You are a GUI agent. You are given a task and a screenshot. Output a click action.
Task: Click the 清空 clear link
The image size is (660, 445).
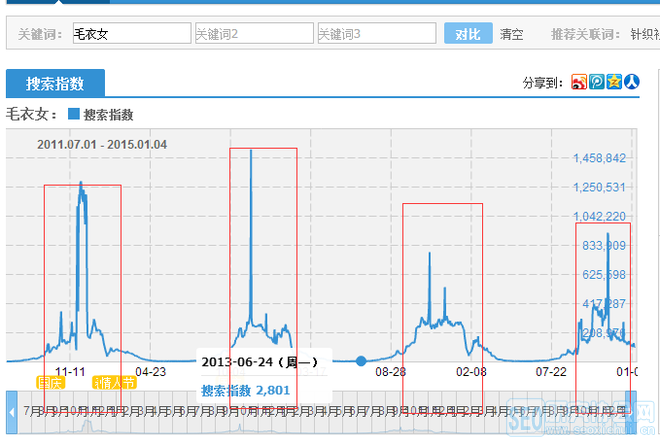[512, 34]
